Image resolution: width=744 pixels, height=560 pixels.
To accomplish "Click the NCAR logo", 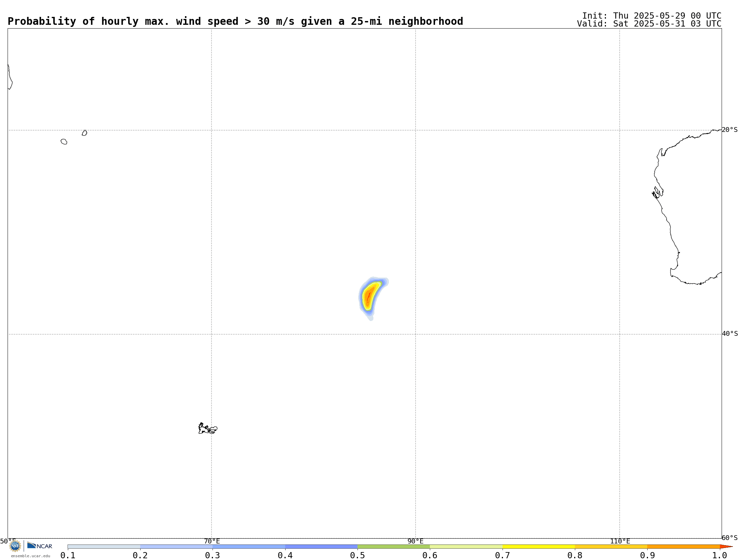I will coord(40,546).
